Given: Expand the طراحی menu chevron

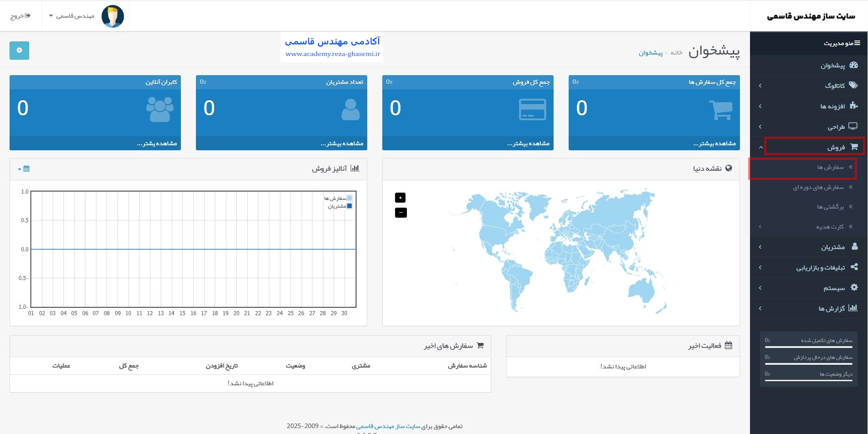Looking at the screenshot, I should (760, 127).
